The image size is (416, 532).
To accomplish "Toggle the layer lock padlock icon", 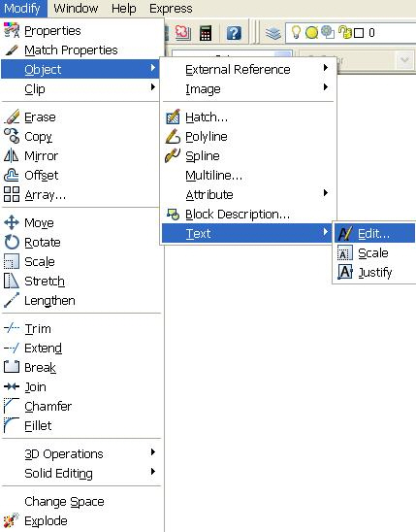I will [x=345, y=33].
